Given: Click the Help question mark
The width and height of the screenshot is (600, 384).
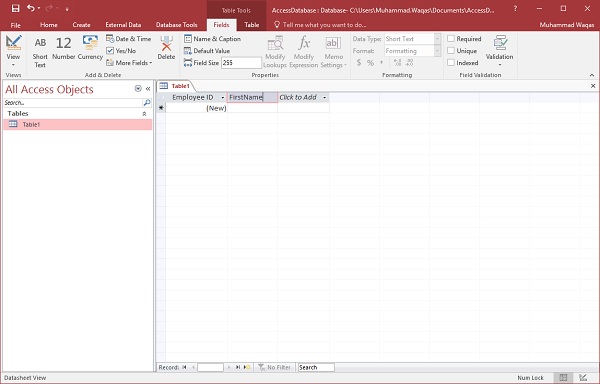Looking at the screenshot, I should point(516,8).
